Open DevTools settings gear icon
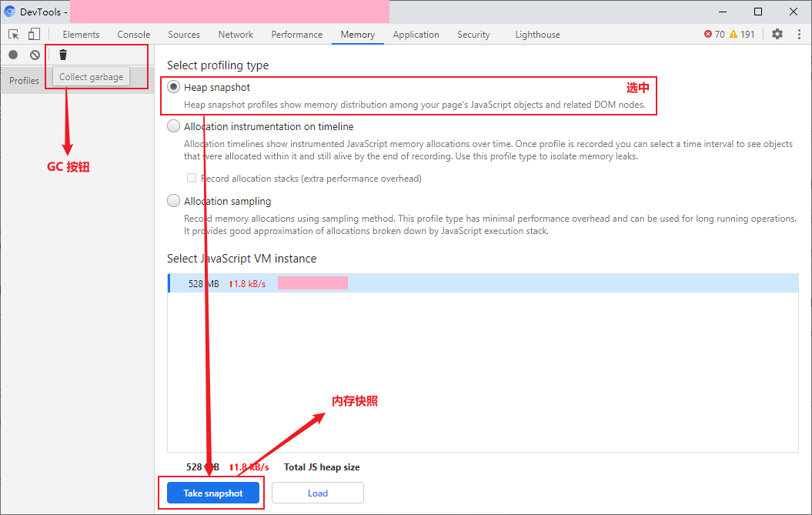This screenshot has height=515, width=812. click(777, 35)
